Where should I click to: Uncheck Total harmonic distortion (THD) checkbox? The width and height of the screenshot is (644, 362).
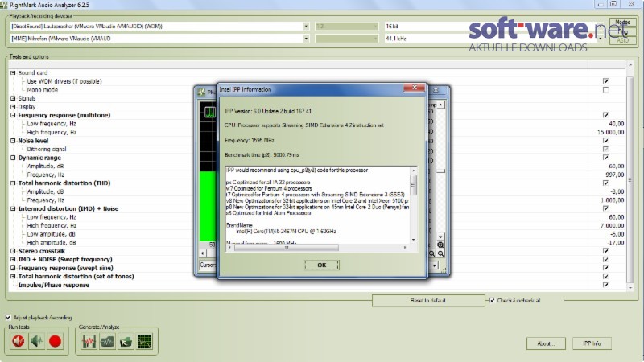[x=605, y=183]
